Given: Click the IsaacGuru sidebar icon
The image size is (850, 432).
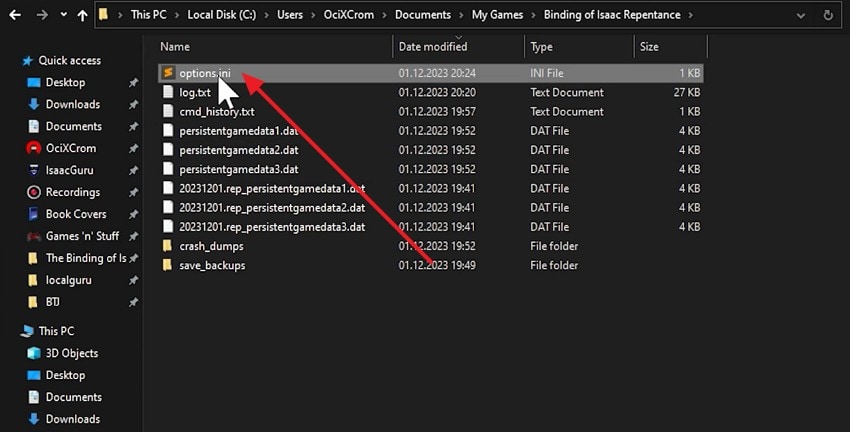Looking at the screenshot, I should [x=34, y=170].
